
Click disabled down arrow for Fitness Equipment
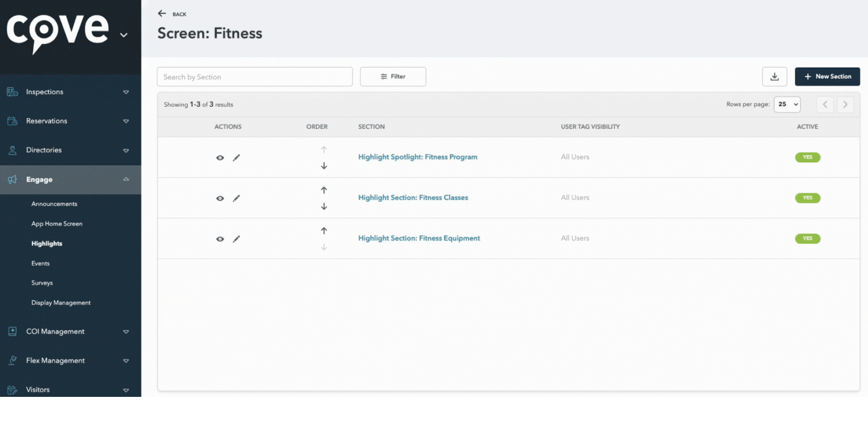click(x=324, y=247)
